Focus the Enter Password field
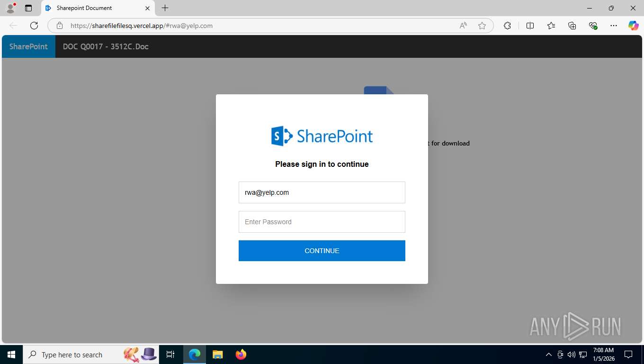This screenshot has height=364, width=644. [322, 222]
